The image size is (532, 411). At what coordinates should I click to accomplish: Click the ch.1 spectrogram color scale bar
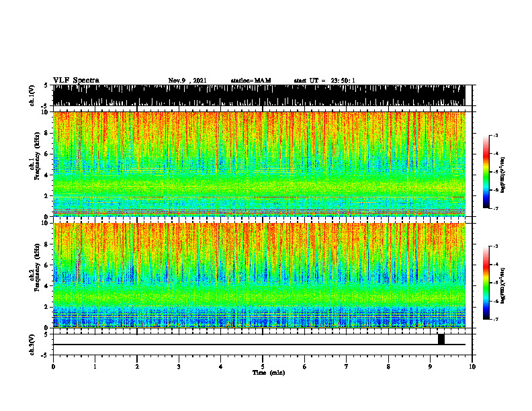pos(486,172)
